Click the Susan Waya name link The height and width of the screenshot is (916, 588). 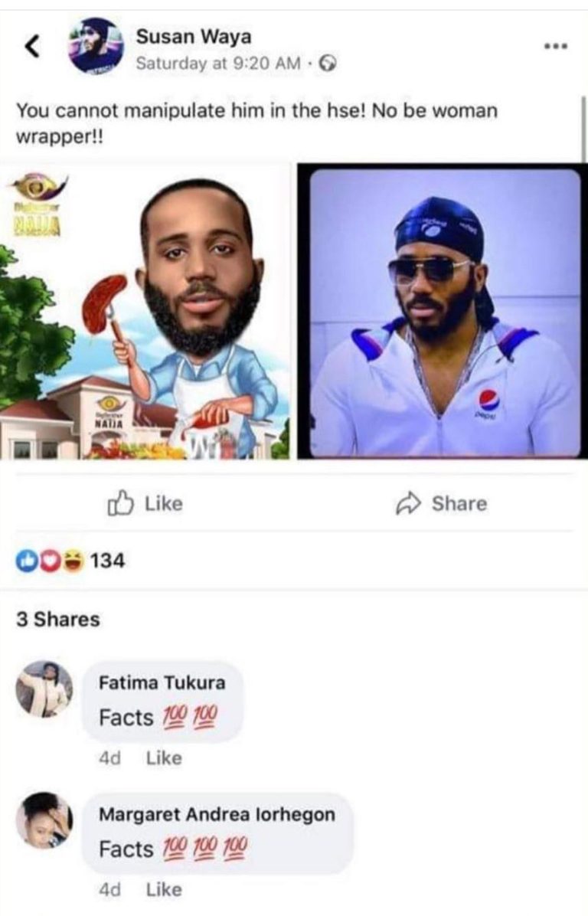[x=194, y=36]
